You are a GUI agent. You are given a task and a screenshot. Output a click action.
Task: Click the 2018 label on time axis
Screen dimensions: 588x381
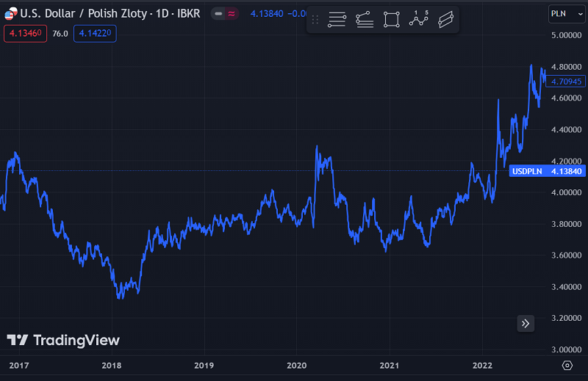click(x=111, y=365)
